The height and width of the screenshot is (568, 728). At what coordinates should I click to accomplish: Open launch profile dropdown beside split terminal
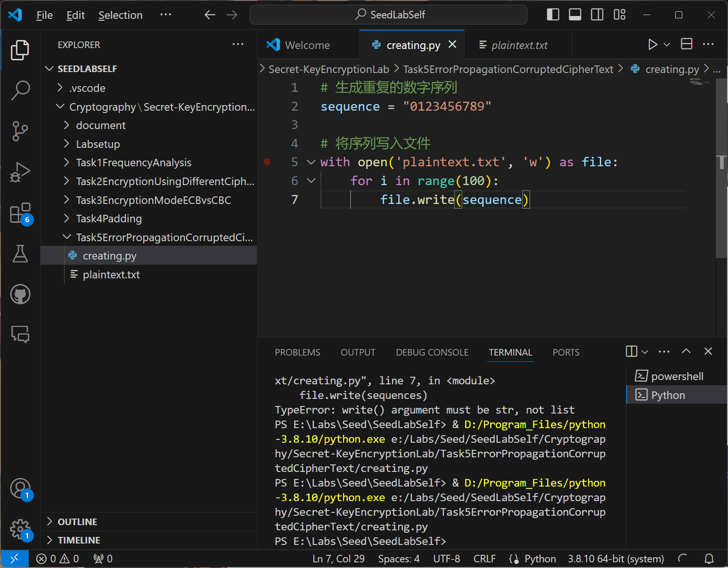click(645, 352)
